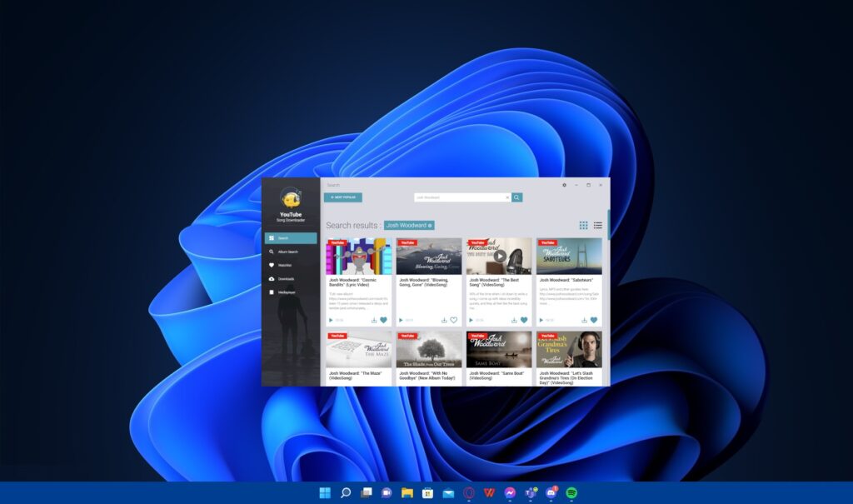Viewport: 853px width, 504px height.
Task: Click the Josh Woodward: "Saboteurs" title
Action: 566,280
